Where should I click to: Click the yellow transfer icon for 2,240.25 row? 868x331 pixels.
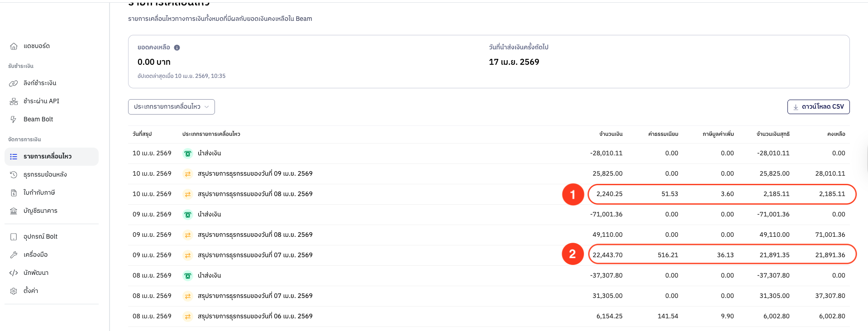tap(188, 194)
